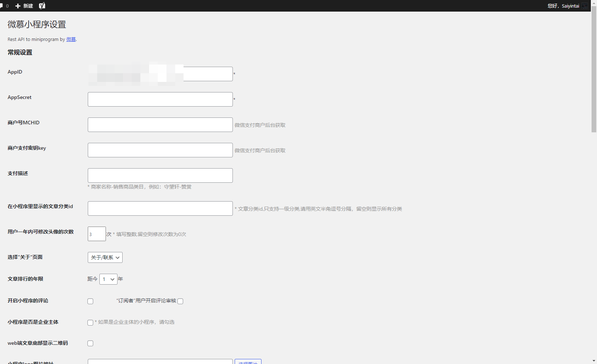Click the 选择图片 button at the bottom
This screenshot has height=364, width=597.
(x=248, y=362)
